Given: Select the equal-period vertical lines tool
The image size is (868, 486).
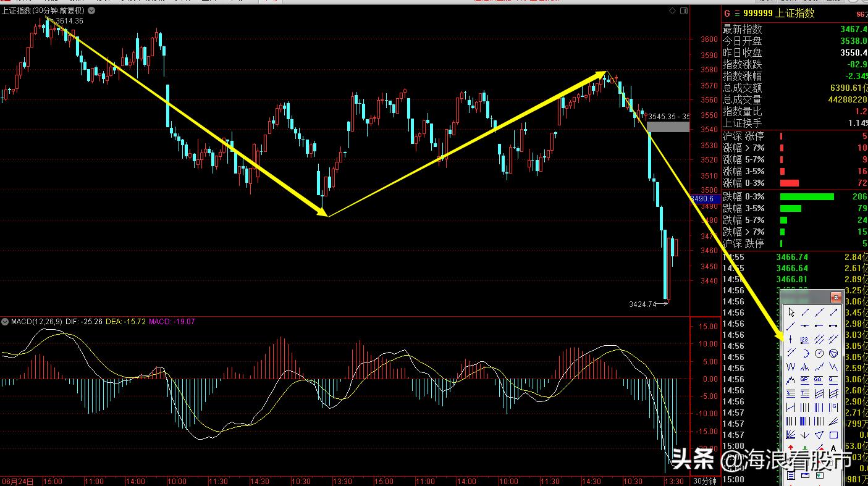Looking at the screenshot, I should tap(805, 408).
